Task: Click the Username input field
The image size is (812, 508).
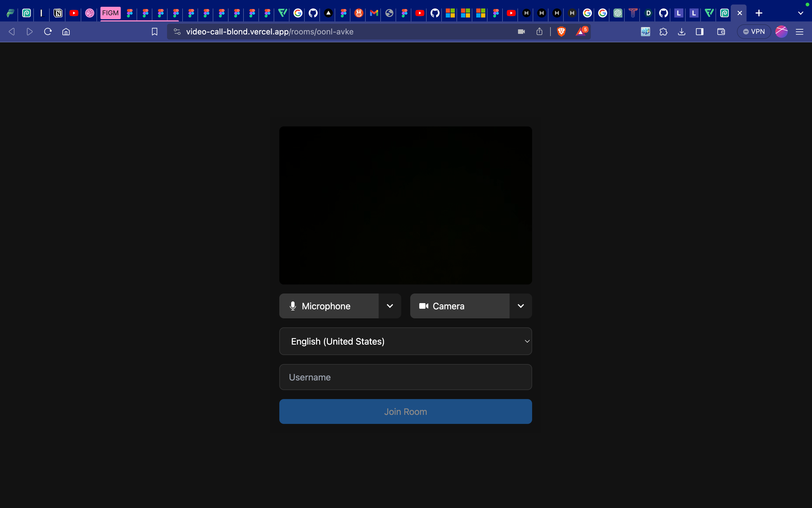Action: [x=405, y=377]
